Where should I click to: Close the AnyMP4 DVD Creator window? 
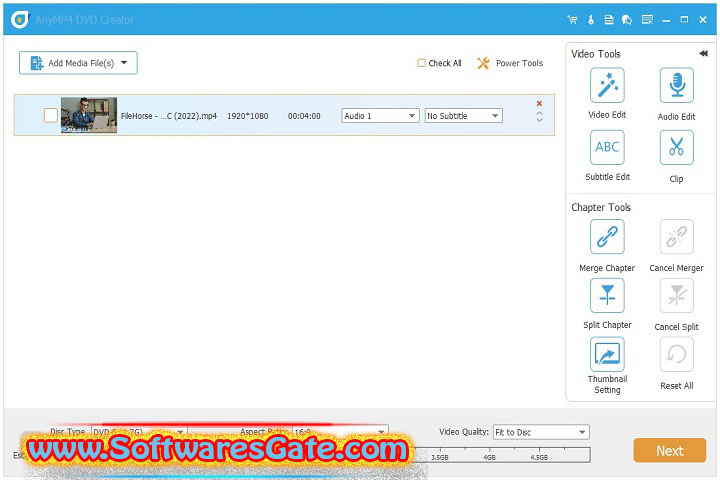703,20
